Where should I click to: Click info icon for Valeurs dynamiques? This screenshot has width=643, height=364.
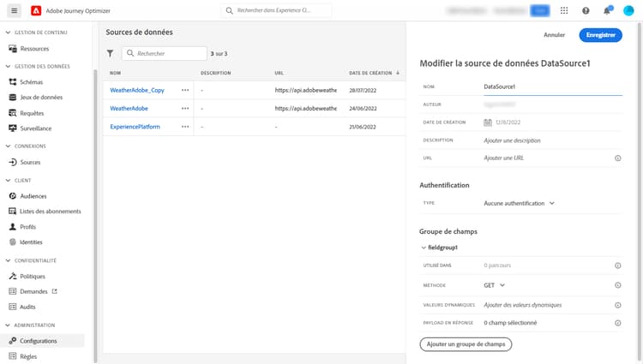click(x=617, y=305)
